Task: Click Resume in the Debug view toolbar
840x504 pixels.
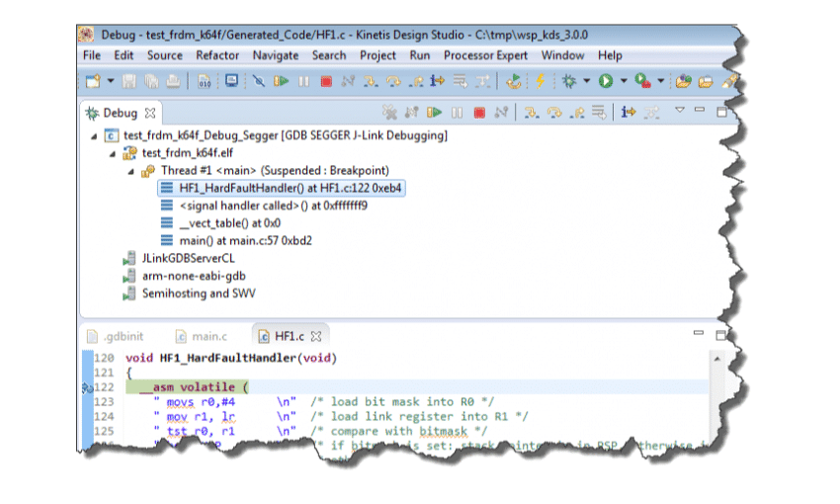Action: (x=434, y=113)
